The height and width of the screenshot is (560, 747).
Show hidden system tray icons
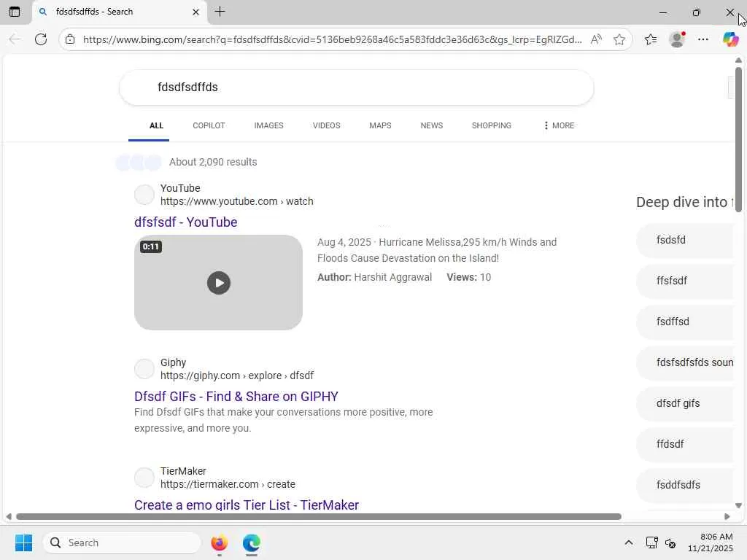(629, 542)
